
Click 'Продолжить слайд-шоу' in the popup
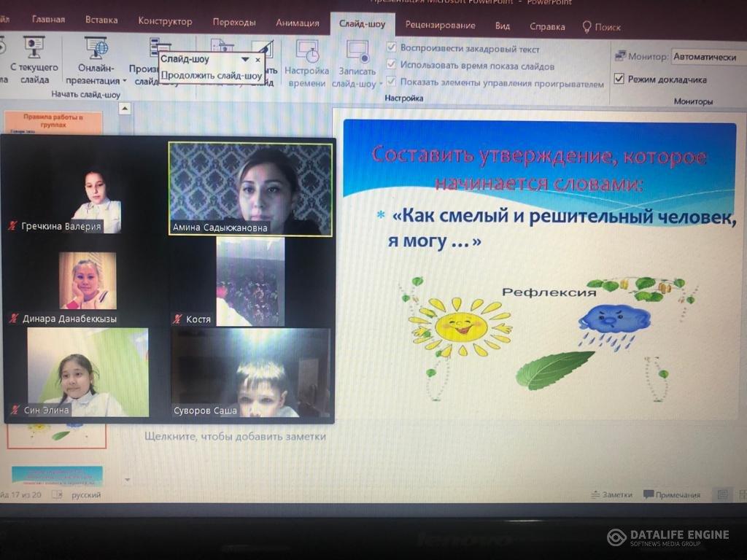[x=211, y=75]
